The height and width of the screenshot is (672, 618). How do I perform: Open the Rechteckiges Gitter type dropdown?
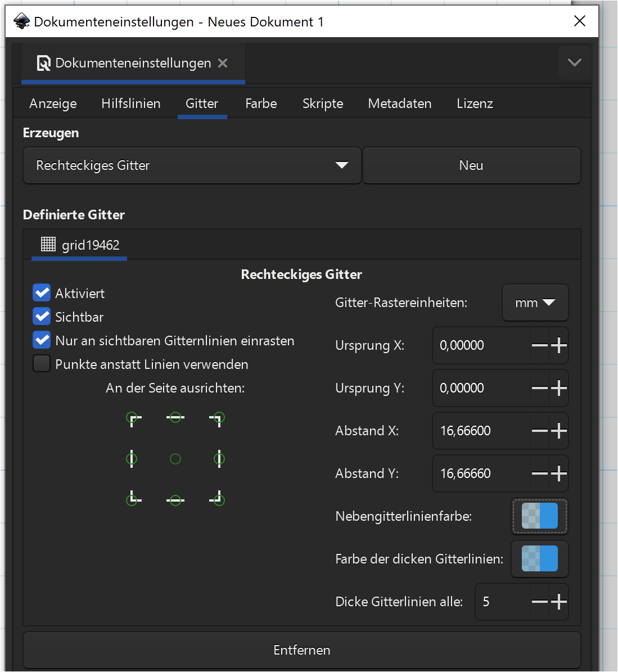coord(192,165)
